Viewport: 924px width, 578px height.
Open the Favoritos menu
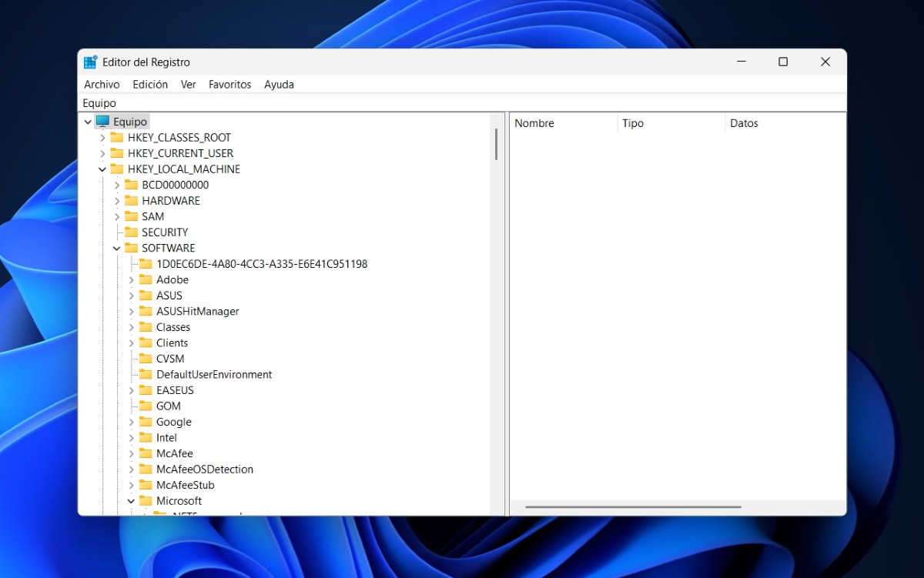(230, 85)
